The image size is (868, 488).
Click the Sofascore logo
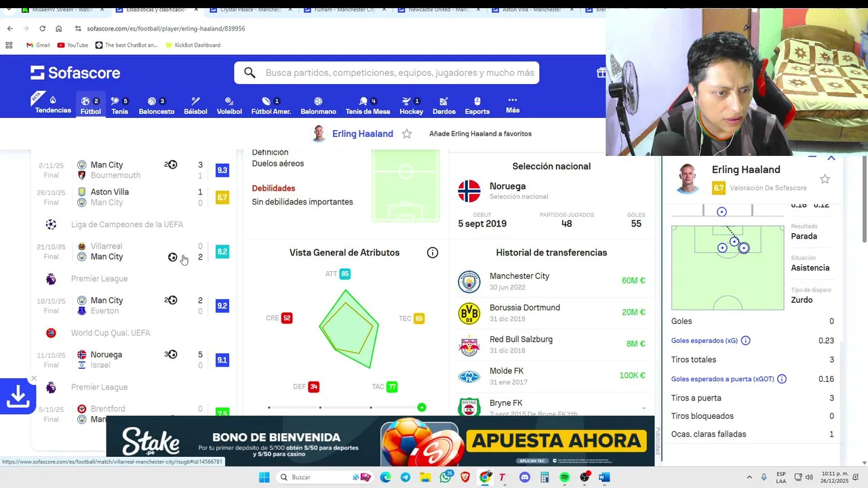coord(75,73)
